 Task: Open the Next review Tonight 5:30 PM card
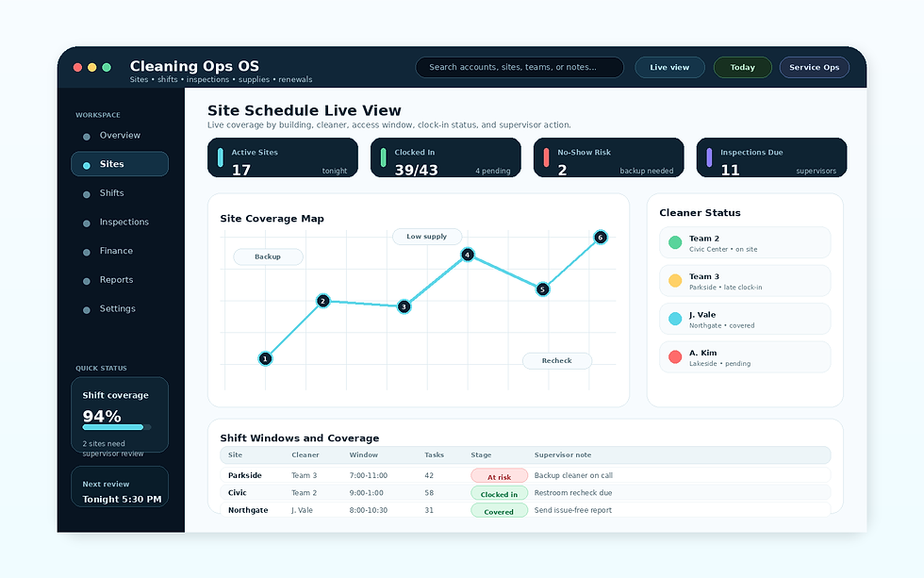120,487
